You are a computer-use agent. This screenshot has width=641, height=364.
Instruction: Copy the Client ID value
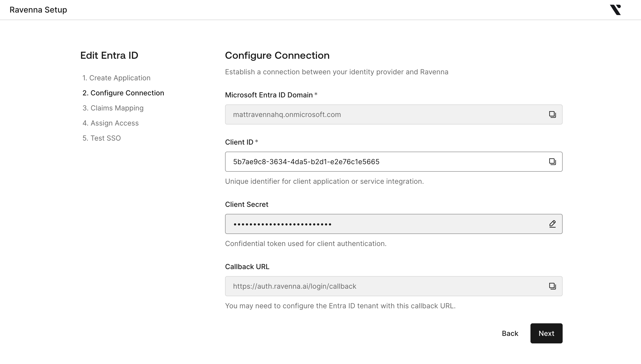552,162
